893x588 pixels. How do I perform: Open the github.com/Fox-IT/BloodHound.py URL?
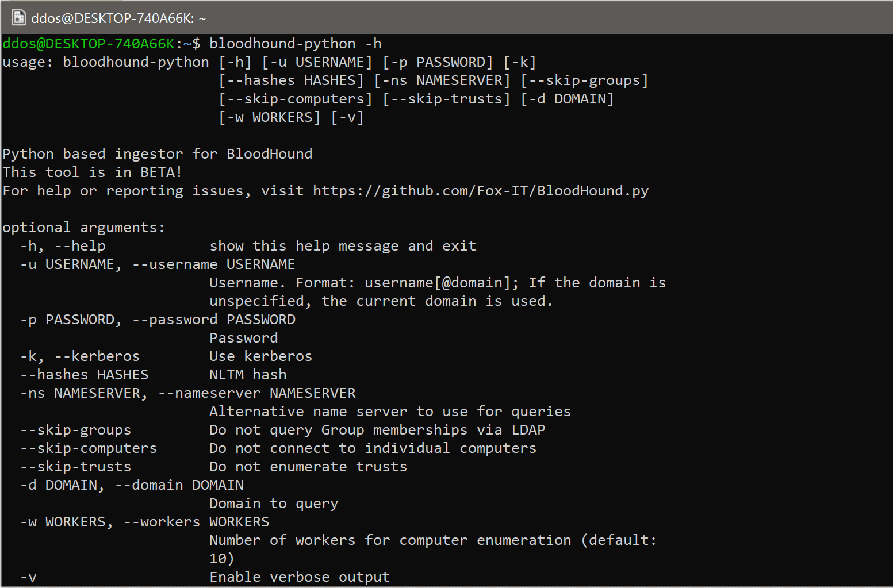(481, 191)
